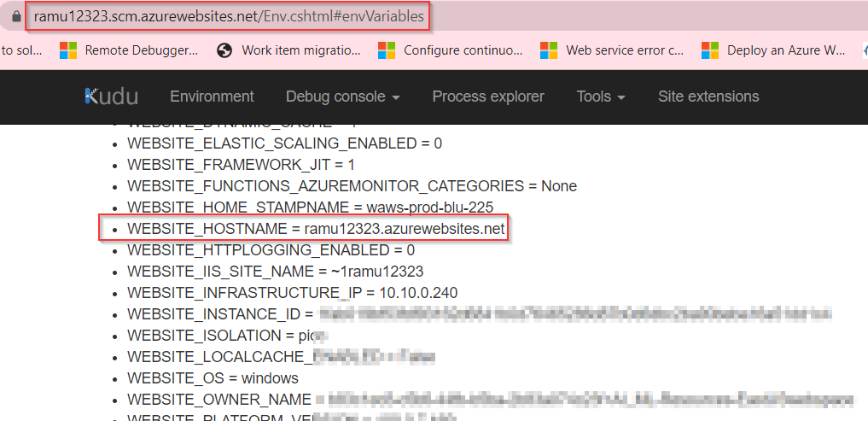Click Microsoft icon of Configure continuous bookmark
The image size is (868, 421).
[387, 50]
